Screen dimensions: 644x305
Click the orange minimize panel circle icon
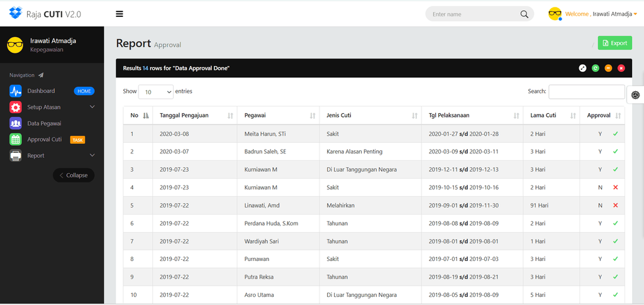coord(608,68)
